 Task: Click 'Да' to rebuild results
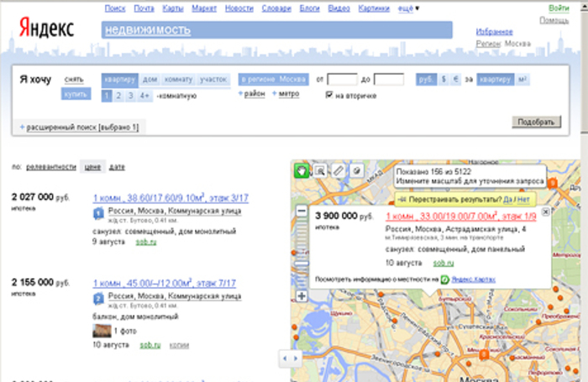[507, 200]
